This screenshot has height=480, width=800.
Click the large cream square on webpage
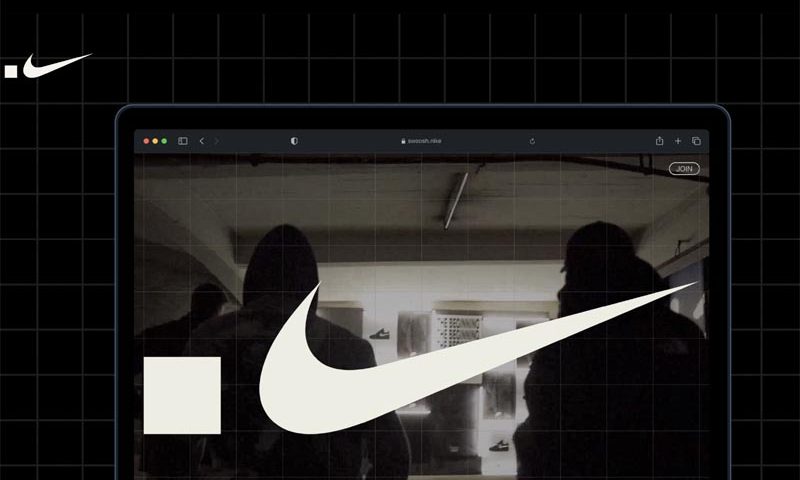[x=182, y=395]
